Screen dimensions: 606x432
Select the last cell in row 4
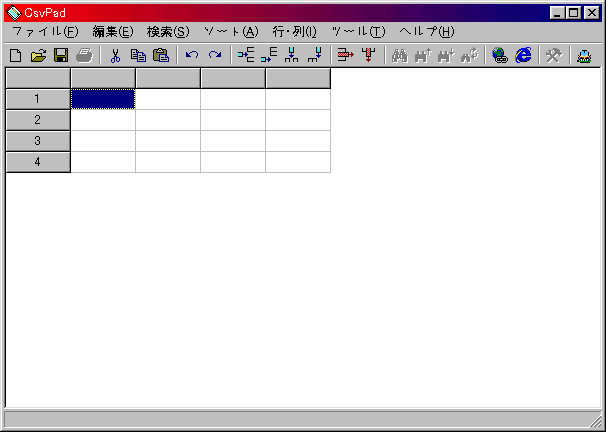tap(298, 162)
